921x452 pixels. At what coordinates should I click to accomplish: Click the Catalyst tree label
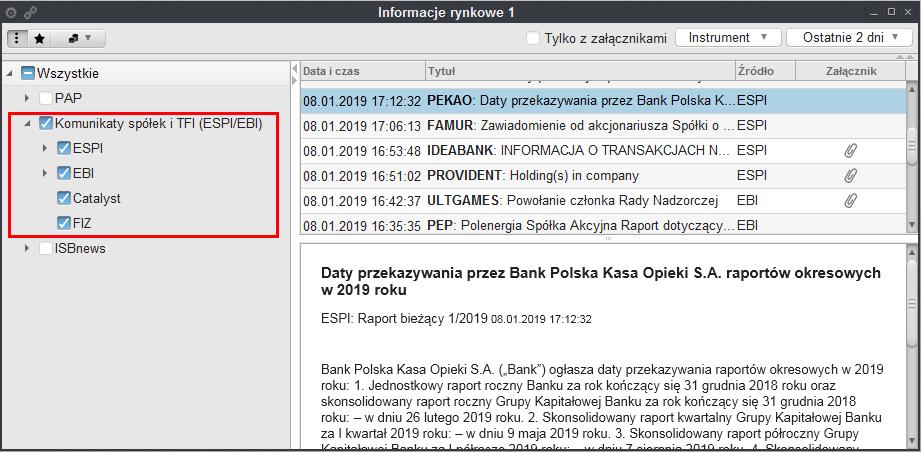coord(96,198)
